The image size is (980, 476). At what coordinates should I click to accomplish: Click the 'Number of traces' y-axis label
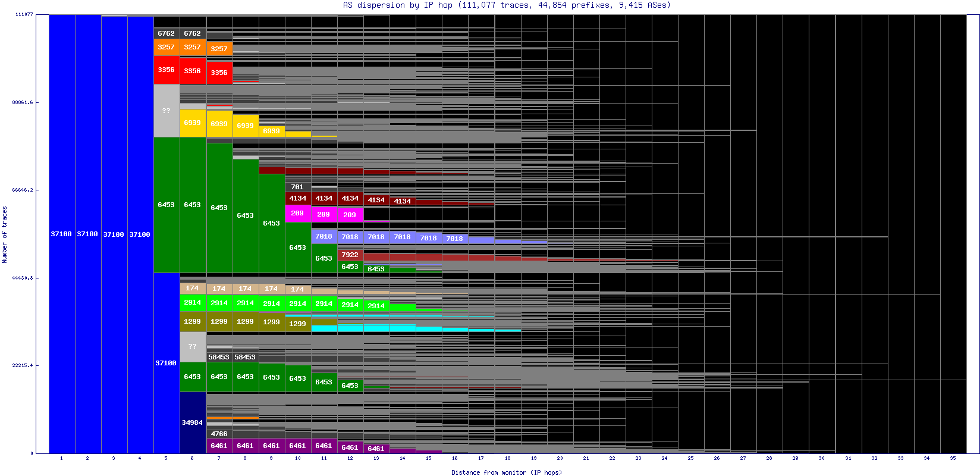point(5,234)
